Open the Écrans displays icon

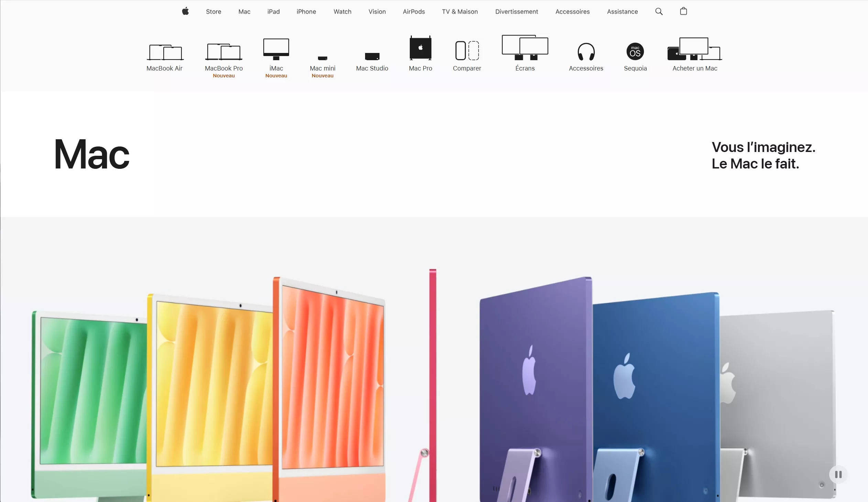coord(525,47)
